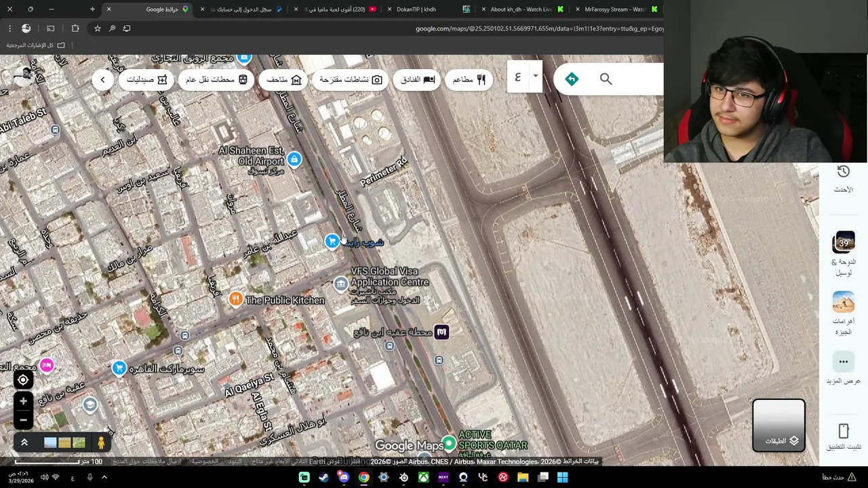This screenshot has width=868, height=488.
Task: Open Chrome from the taskbar
Action: coord(363,477)
